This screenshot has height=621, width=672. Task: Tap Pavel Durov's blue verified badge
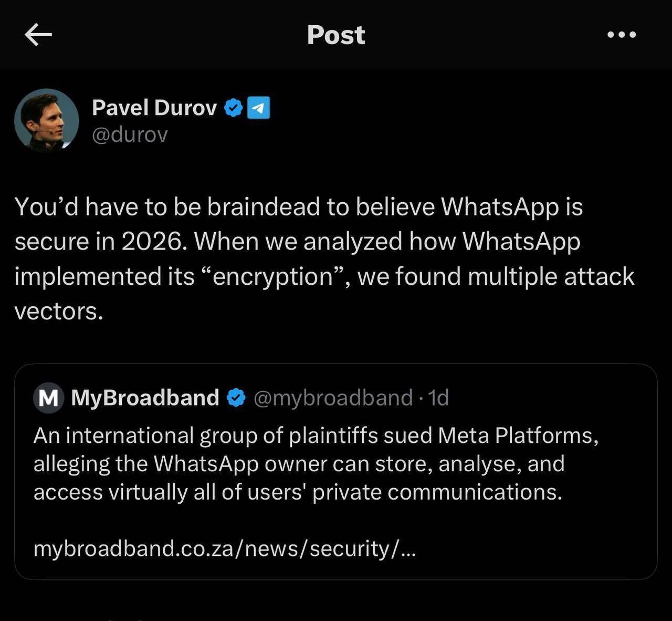pyautogui.click(x=233, y=108)
